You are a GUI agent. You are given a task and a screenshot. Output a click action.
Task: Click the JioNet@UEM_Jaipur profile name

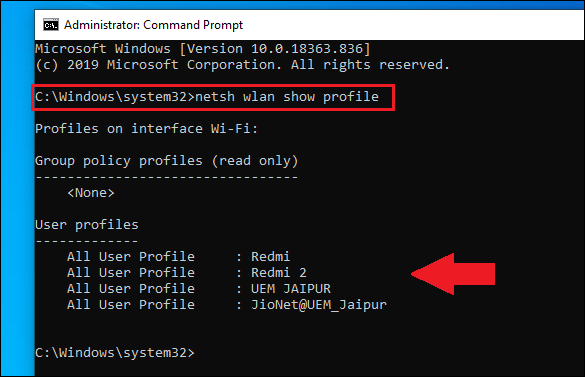(319, 305)
